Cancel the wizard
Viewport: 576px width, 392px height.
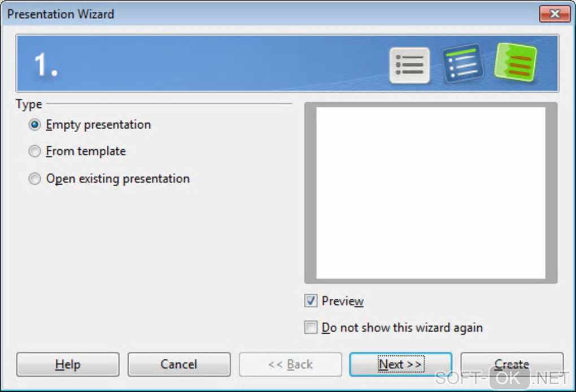[179, 364]
